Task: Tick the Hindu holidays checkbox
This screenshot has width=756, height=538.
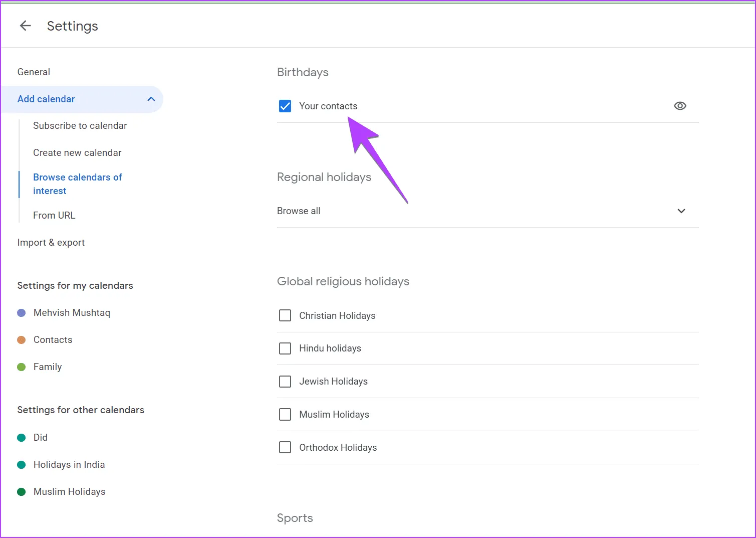Action: [285, 348]
